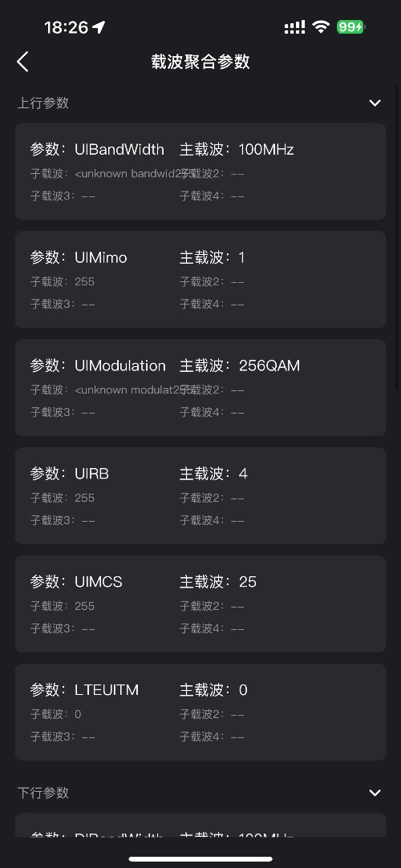The image size is (401, 868).
Task: Open the UlMimo parameter card
Action: 200,280
